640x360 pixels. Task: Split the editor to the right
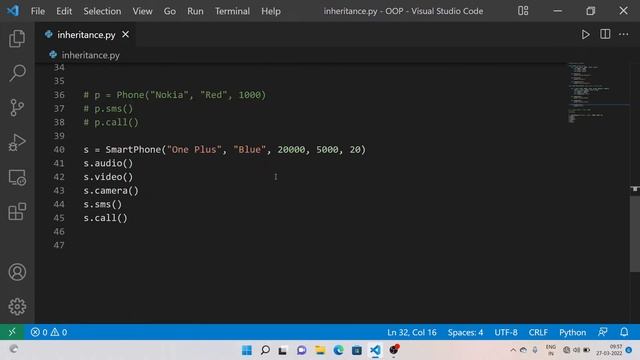coord(605,34)
